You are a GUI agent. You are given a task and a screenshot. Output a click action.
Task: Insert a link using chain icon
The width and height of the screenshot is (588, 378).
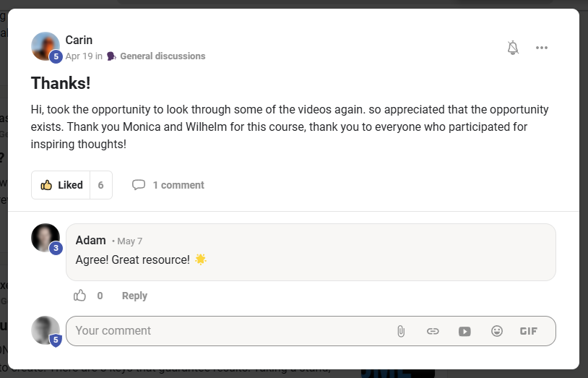click(433, 331)
